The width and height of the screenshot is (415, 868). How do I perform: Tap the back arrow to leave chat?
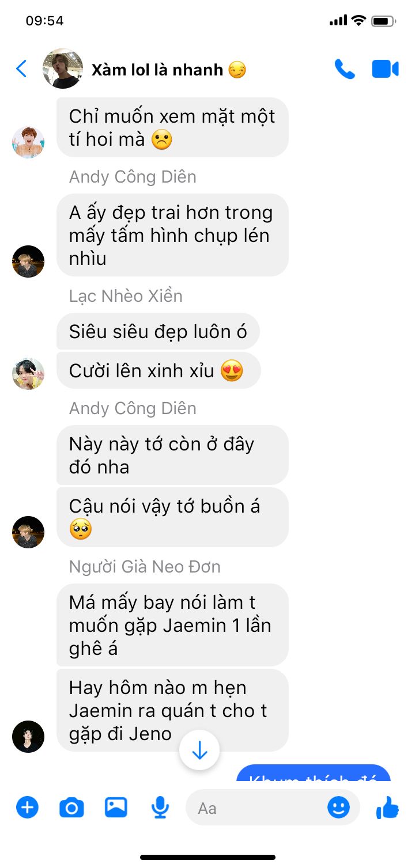click(21, 69)
